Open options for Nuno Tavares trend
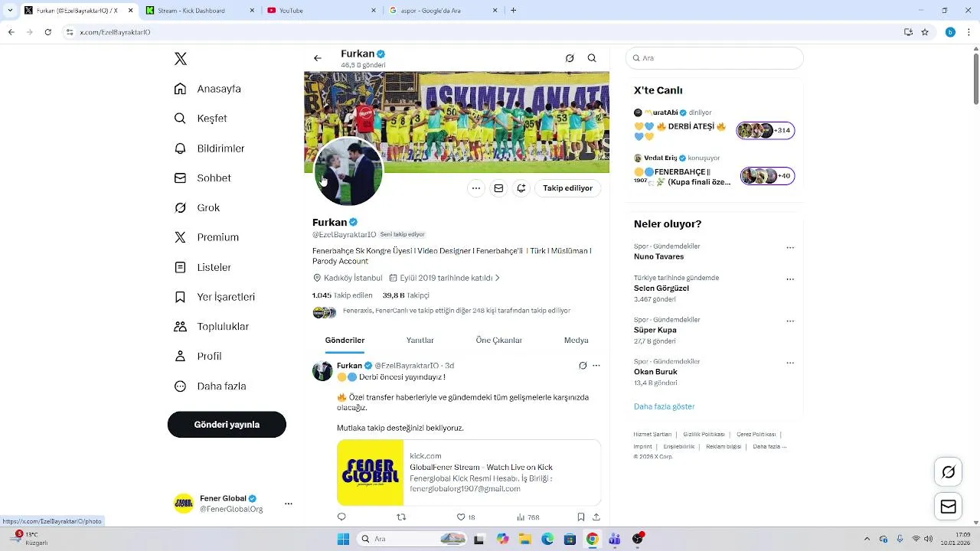The width and height of the screenshot is (980, 551). 790,248
